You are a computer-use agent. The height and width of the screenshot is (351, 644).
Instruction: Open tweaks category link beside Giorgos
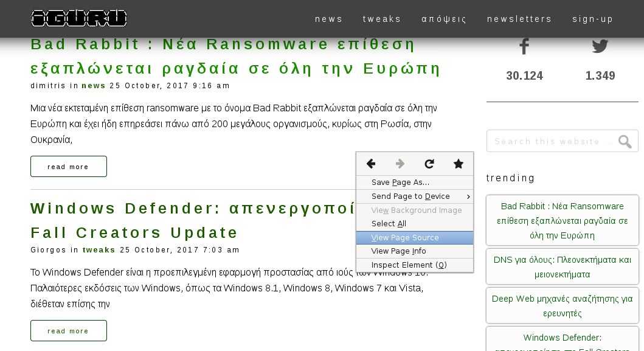click(x=99, y=250)
